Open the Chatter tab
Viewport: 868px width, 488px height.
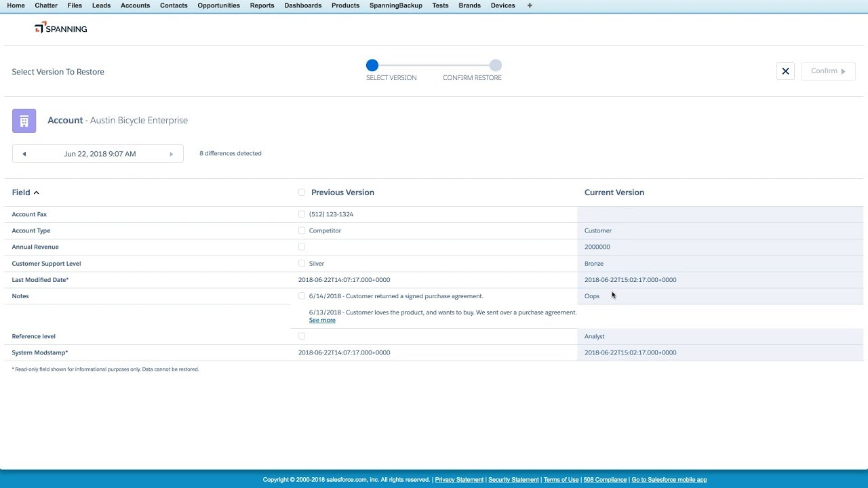pos(46,5)
